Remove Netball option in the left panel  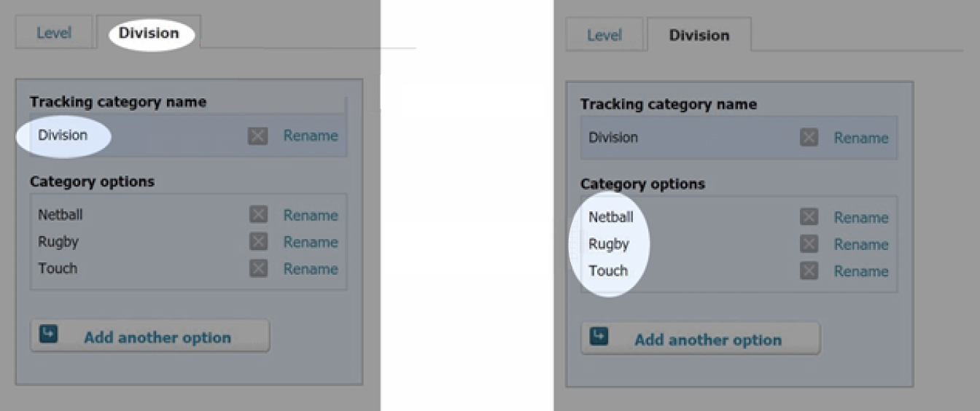pos(258,214)
